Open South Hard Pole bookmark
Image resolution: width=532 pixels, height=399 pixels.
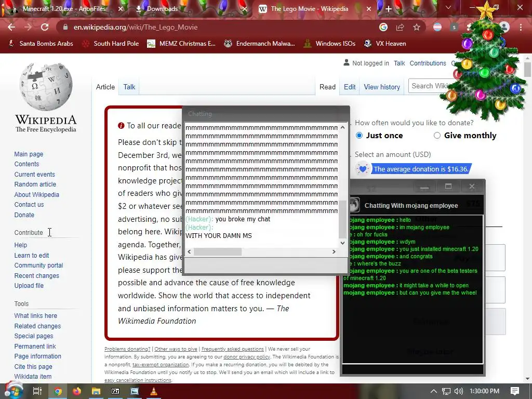pyautogui.click(x=111, y=44)
